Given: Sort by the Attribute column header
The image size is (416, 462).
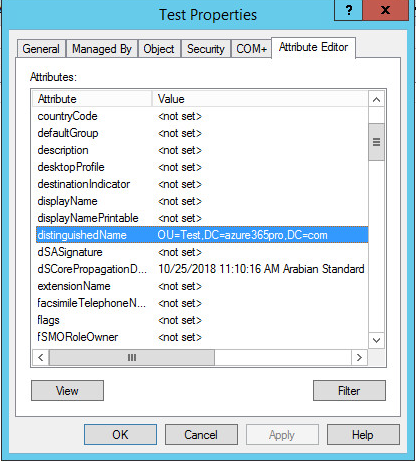Looking at the screenshot, I should [92, 99].
